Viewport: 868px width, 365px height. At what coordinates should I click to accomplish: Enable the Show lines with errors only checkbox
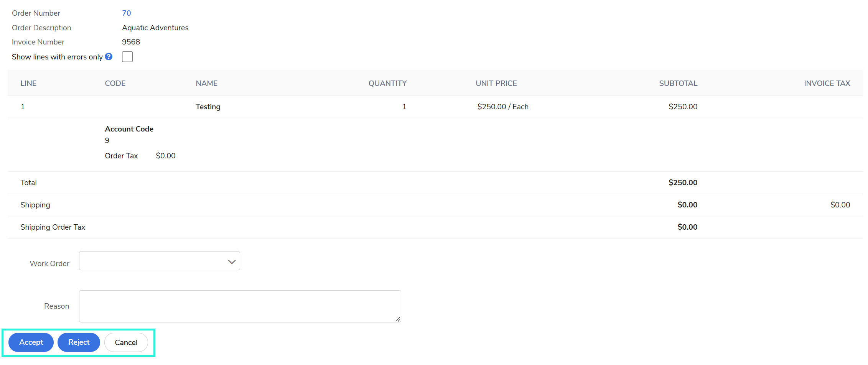127,57
